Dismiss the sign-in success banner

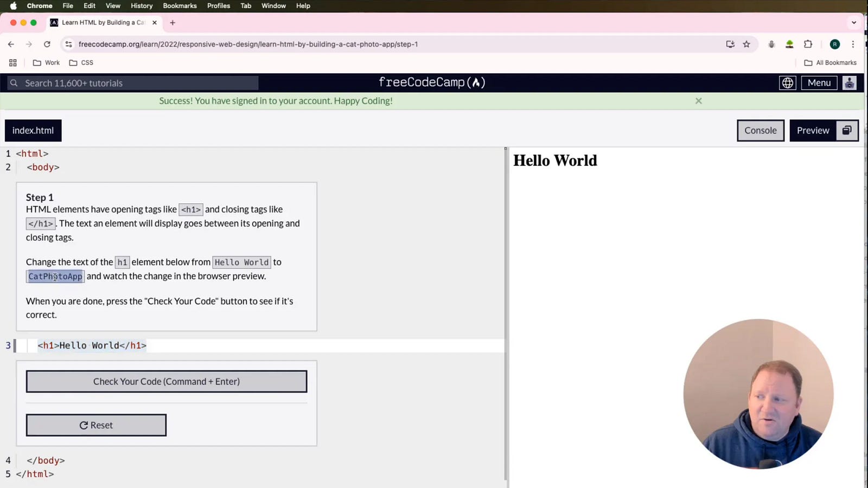pos(699,101)
